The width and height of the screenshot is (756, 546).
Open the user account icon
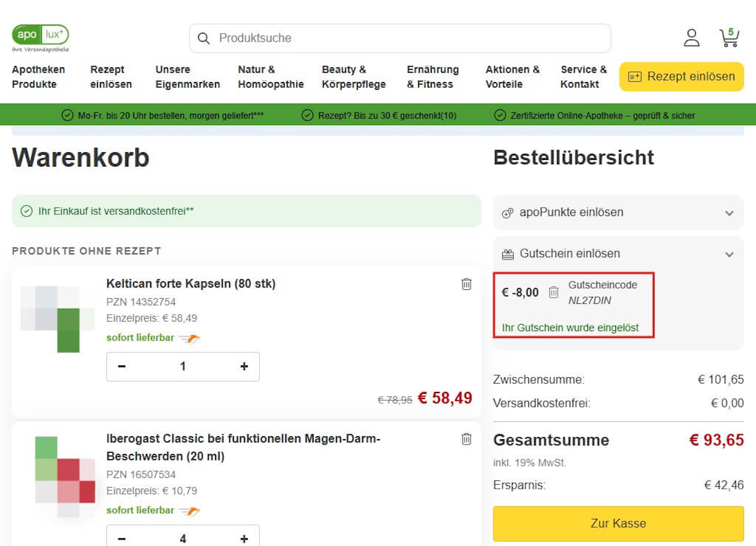tap(692, 38)
